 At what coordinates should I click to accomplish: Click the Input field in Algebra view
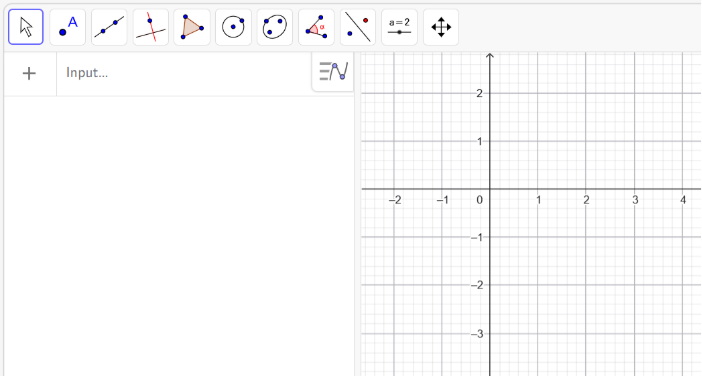coord(184,73)
